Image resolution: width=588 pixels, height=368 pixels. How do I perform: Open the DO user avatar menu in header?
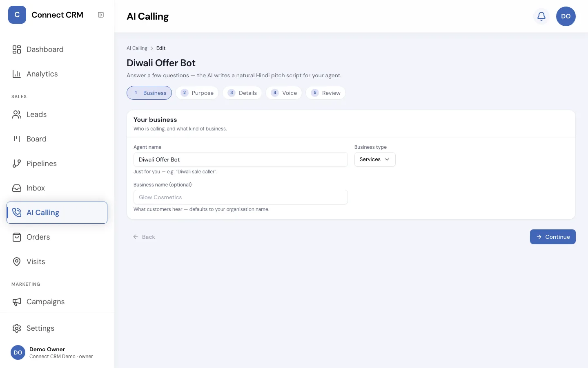click(x=566, y=16)
